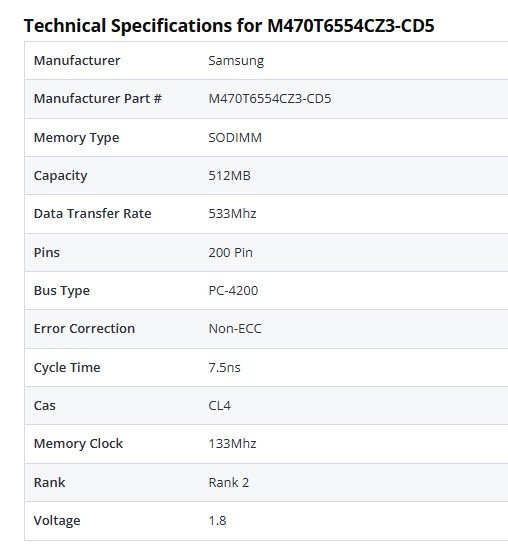Click the Rank 2 value
Viewport: 508px width, 548px height.
(229, 483)
